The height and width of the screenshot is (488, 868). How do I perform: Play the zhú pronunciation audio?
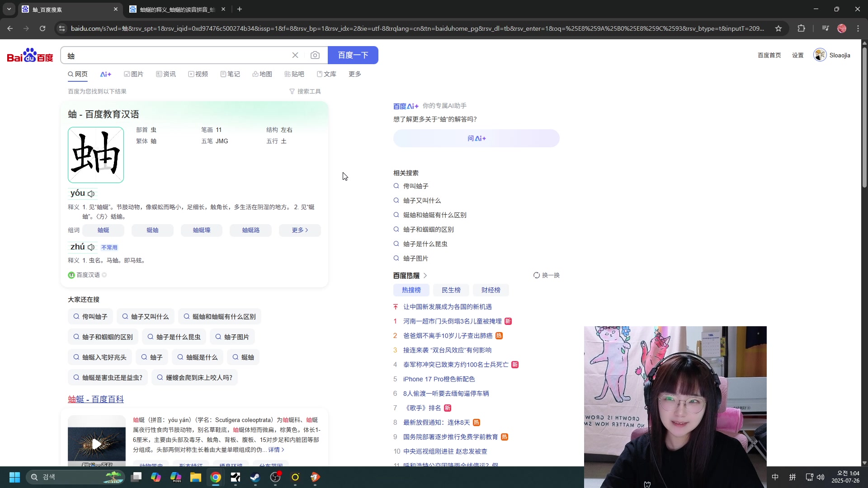tap(91, 247)
